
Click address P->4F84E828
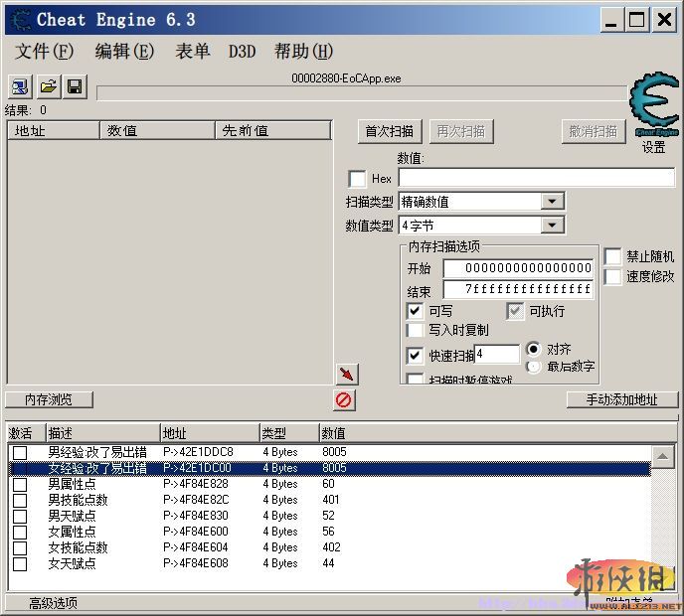click(x=196, y=484)
